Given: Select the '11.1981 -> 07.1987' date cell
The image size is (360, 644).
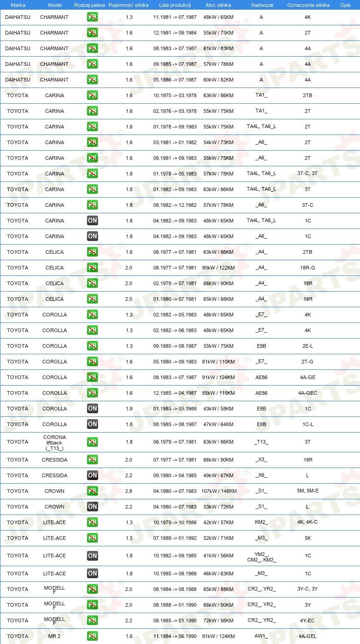Looking at the screenshot, I should tap(175, 17).
